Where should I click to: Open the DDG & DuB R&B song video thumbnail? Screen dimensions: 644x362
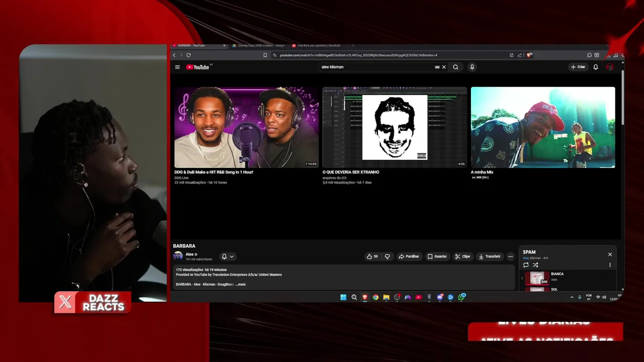247,127
